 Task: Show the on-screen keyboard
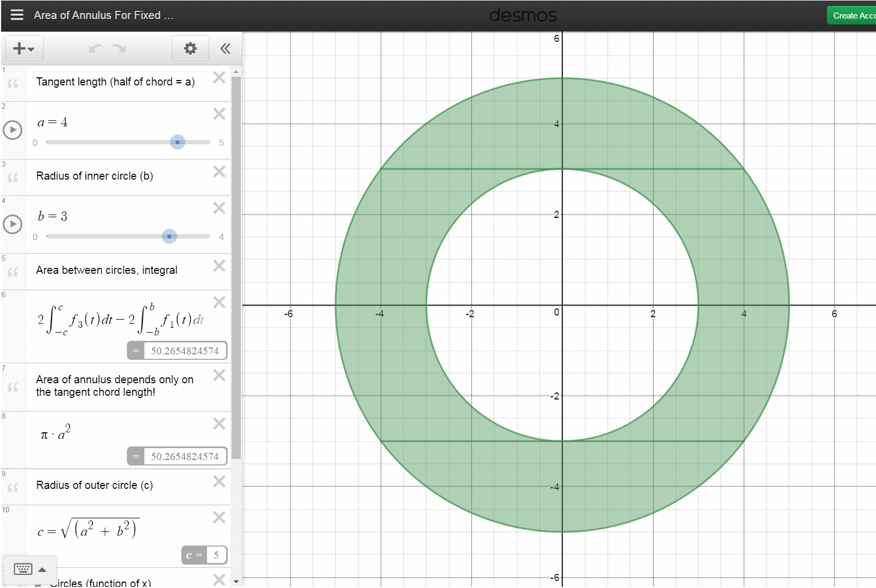click(22, 569)
